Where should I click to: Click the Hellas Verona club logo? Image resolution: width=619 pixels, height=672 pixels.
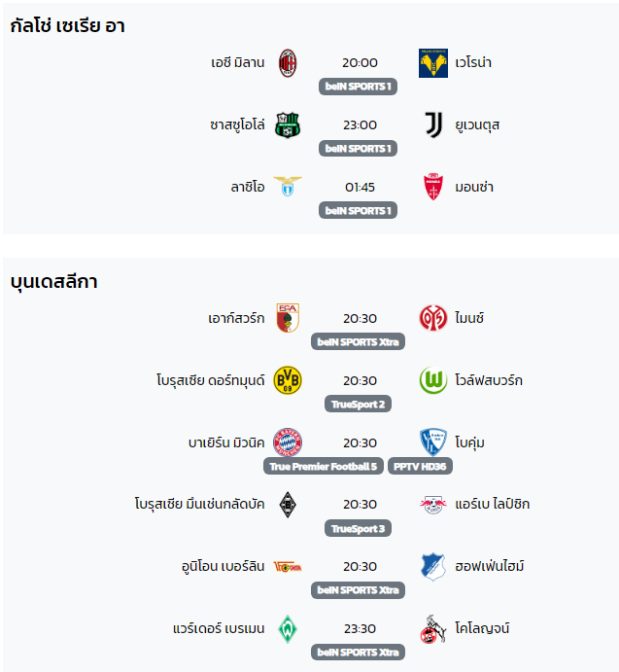coord(433,63)
